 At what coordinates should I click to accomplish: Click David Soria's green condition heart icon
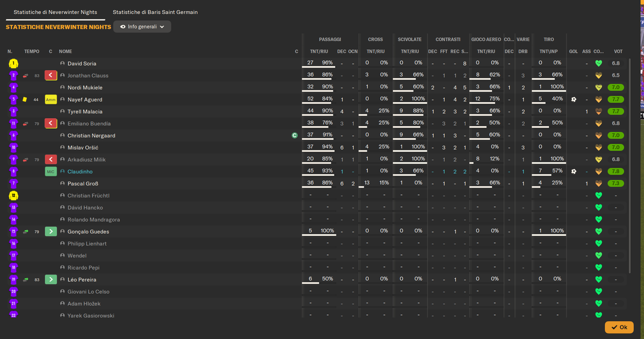[x=598, y=63]
